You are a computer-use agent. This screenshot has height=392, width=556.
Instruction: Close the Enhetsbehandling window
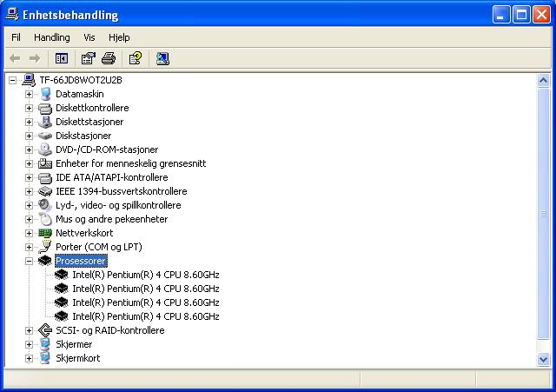[x=542, y=15]
